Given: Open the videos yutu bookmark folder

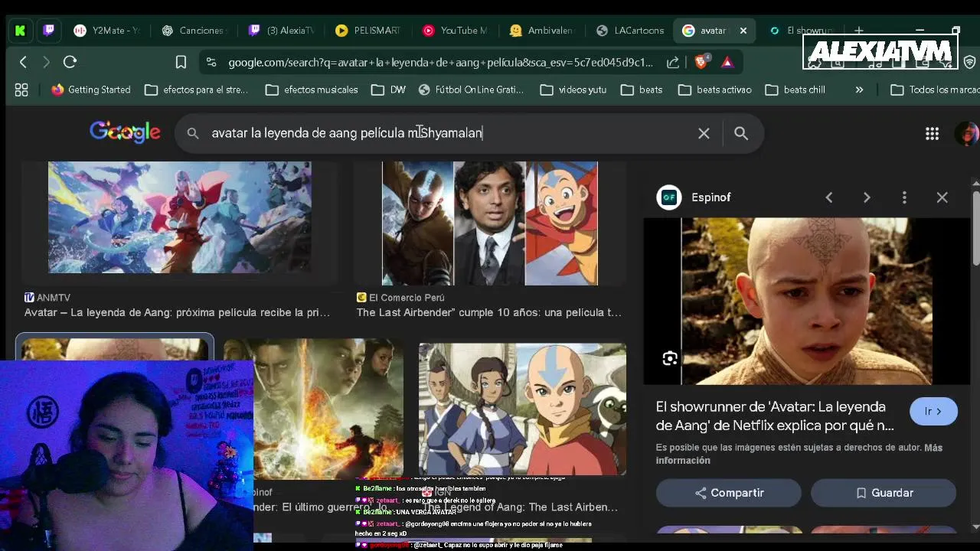Looking at the screenshot, I should point(573,90).
